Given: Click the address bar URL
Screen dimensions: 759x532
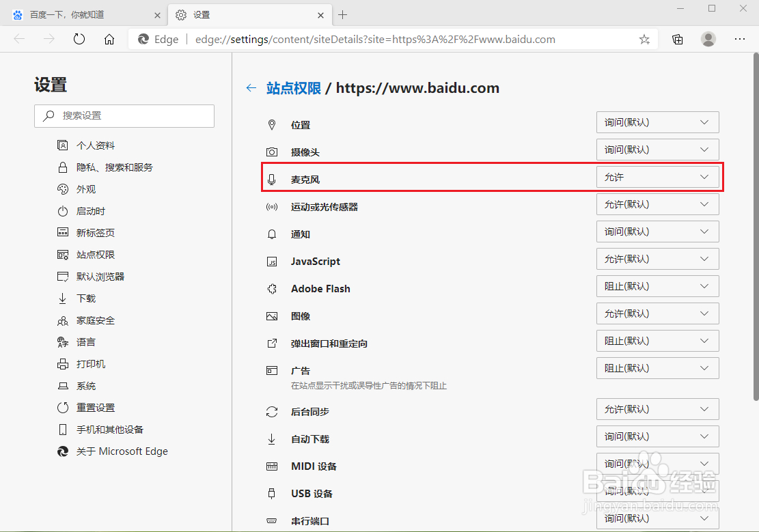Looking at the screenshot, I should pyautogui.click(x=375, y=39).
